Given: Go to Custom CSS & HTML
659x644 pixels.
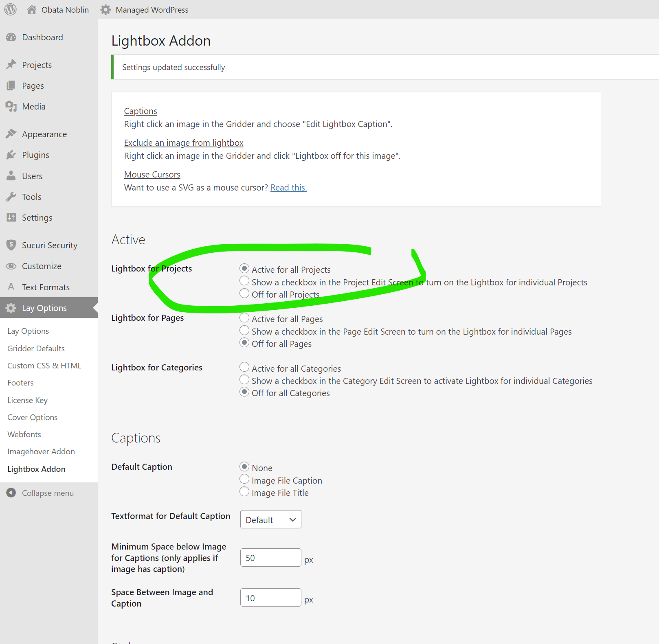Looking at the screenshot, I should pyautogui.click(x=44, y=366).
